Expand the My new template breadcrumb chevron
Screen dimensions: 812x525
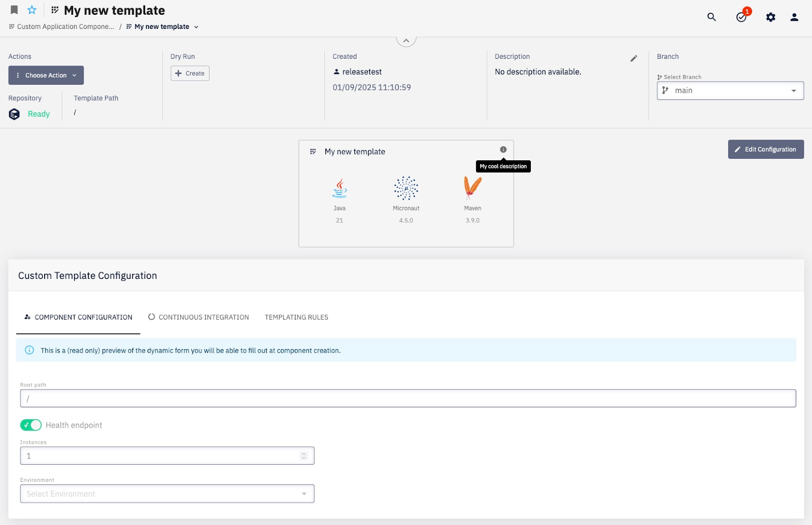click(196, 27)
